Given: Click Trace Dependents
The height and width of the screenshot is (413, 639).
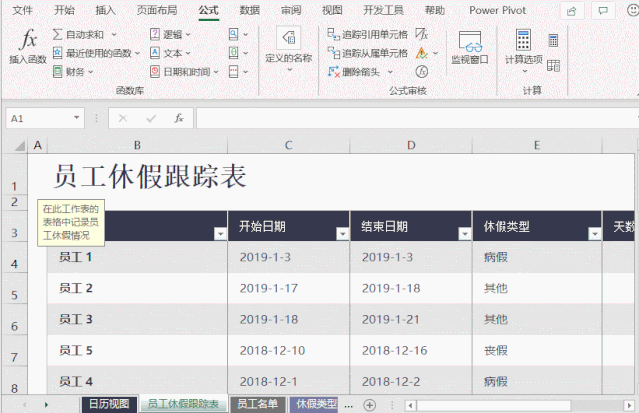Looking at the screenshot, I should (x=368, y=53).
